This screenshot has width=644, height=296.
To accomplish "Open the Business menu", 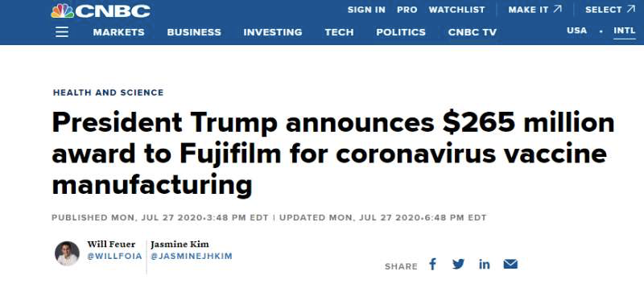I will (194, 32).
